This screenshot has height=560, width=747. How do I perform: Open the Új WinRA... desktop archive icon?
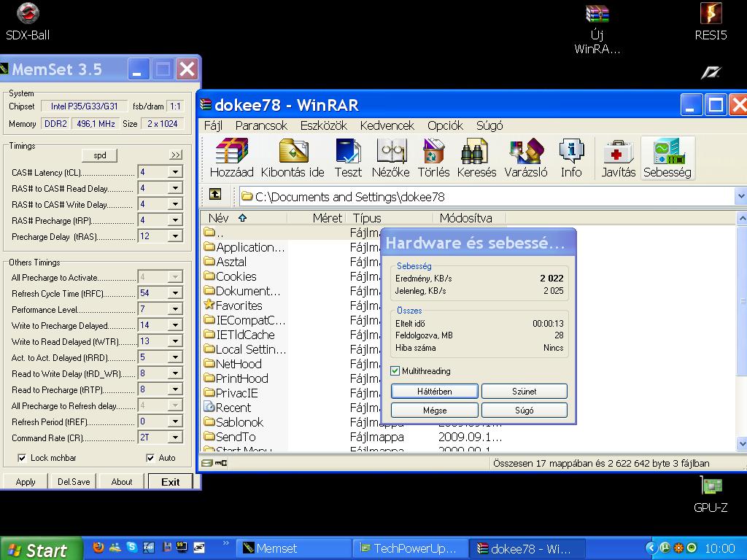597,28
